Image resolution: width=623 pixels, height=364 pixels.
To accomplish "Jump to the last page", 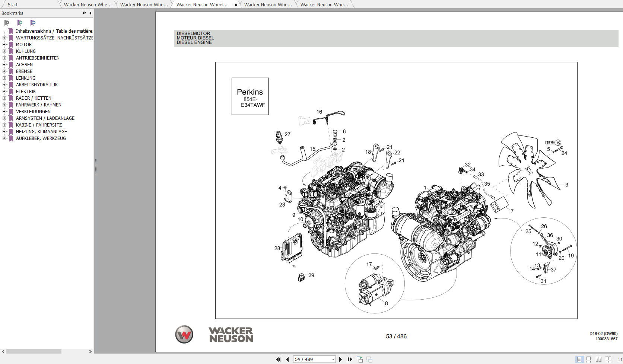I will coord(350,359).
